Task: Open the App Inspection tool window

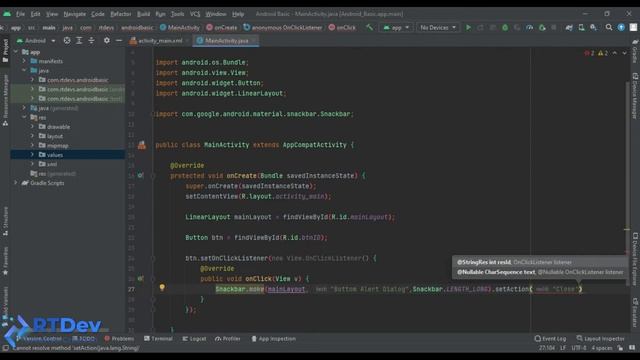Action: point(273,339)
